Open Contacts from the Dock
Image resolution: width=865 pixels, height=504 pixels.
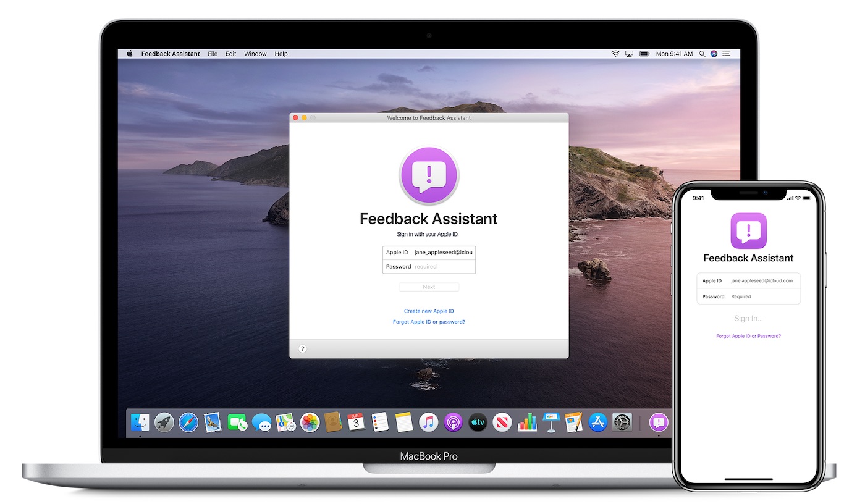(333, 422)
